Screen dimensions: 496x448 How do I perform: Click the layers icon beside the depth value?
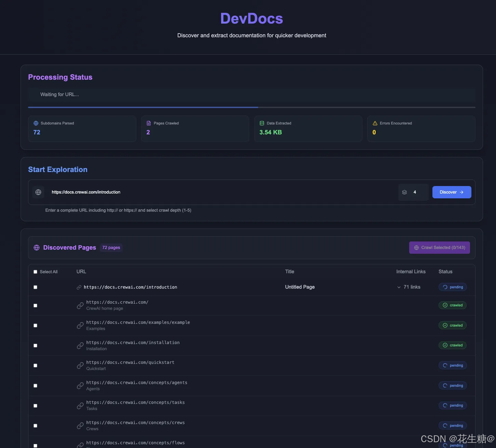405,192
